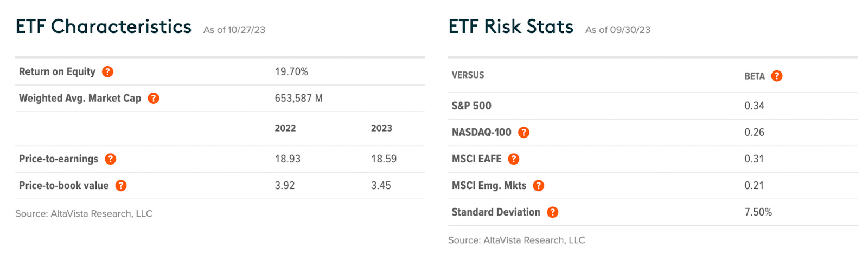The height and width of the screenshot is (261, 868).
Task: Click the Standard Deviation help icon
Action: coord(552,212)
